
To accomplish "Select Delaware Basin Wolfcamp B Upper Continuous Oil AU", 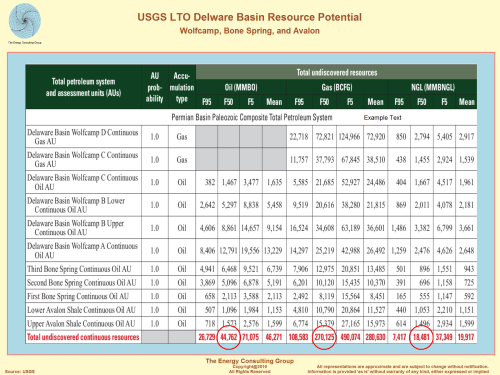I will 251,228.
